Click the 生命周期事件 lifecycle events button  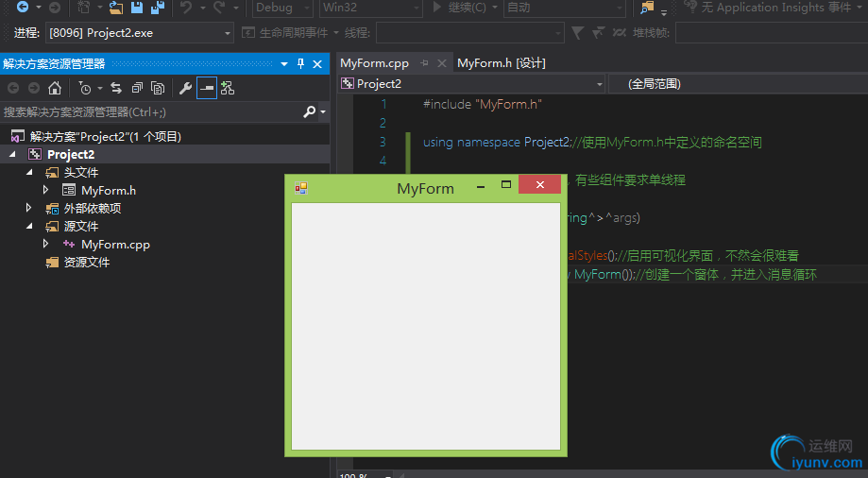[285, 33]
